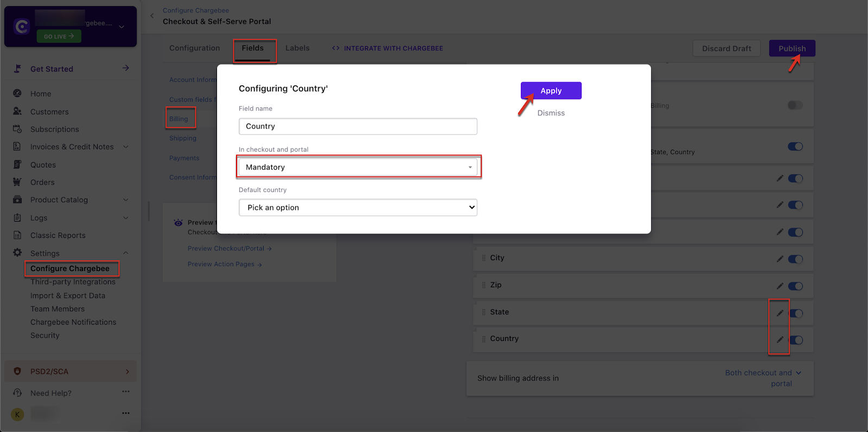Image resolution: width=868 pixels, height=432 pixels.
Task: Click the GO LIVE button
Action: pyautogui.click(x=59, y=36)
